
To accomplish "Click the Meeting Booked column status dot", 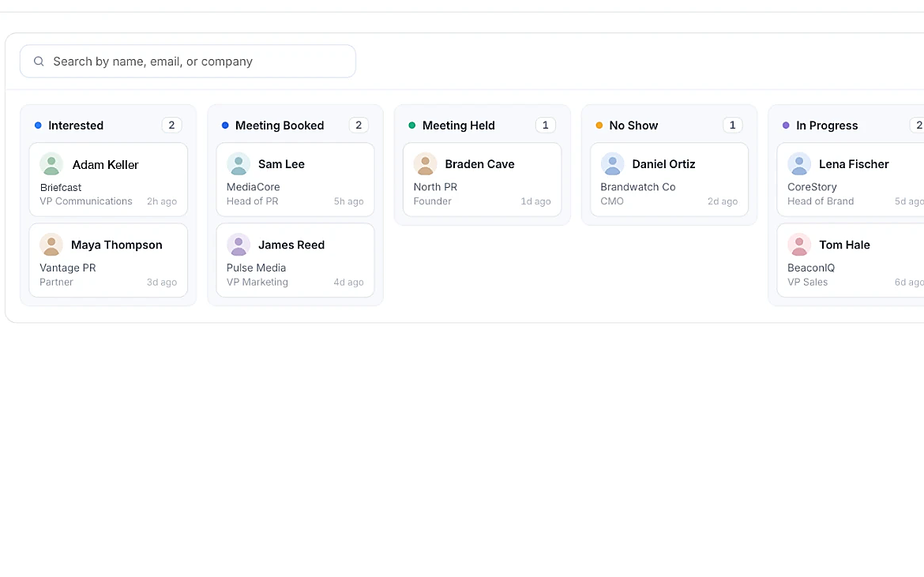I will tap(225, 126).
